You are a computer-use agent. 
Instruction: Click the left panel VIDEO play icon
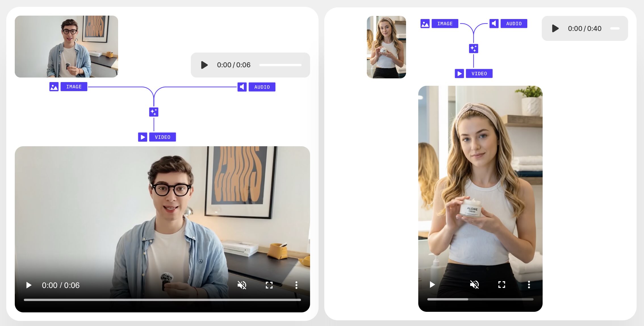(143, 137)
